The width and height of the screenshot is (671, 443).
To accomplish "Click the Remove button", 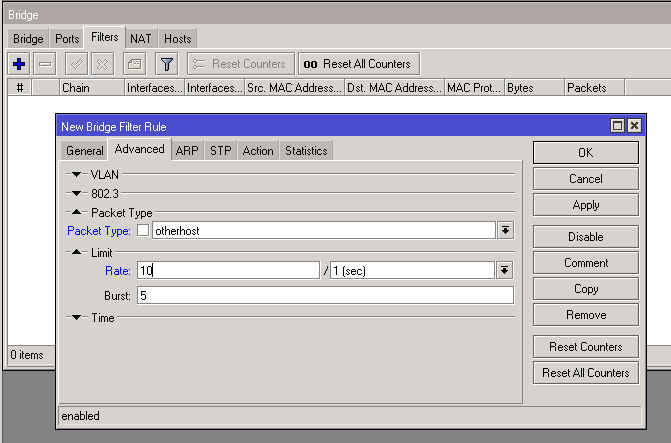I will coord(585,315).
